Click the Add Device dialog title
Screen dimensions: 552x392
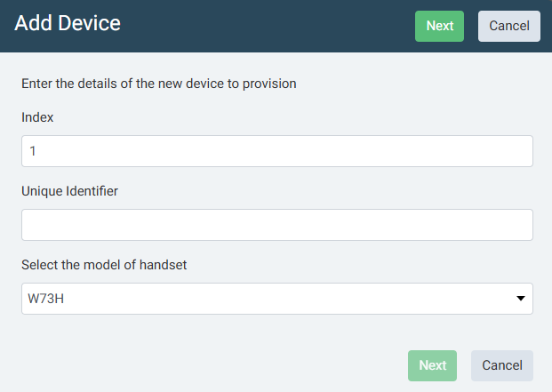68,23
